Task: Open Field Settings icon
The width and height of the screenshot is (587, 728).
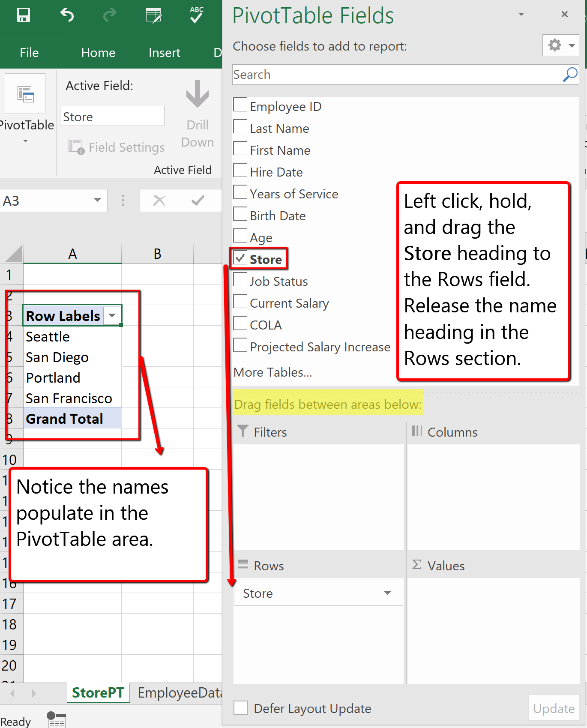Action: click(76, 147)
